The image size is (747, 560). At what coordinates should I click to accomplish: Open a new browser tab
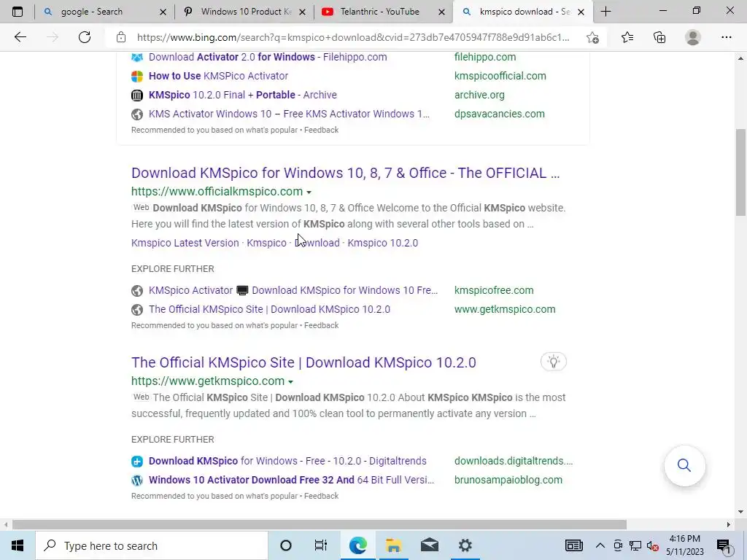(606, 12)
